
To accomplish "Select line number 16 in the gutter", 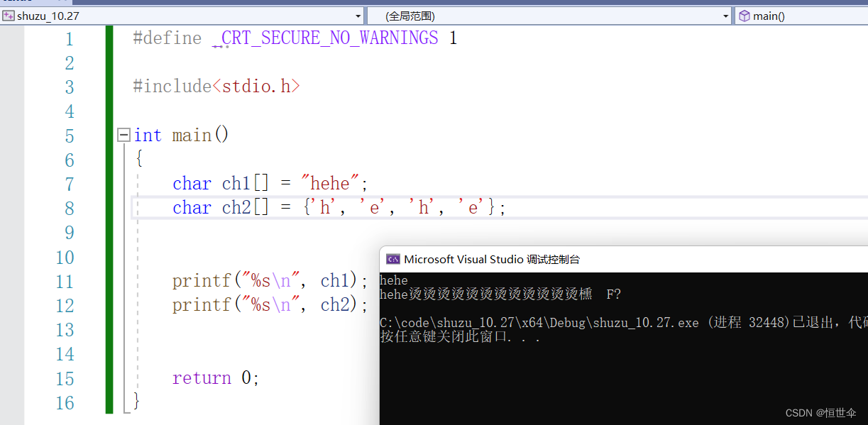I will pos(65,403).
